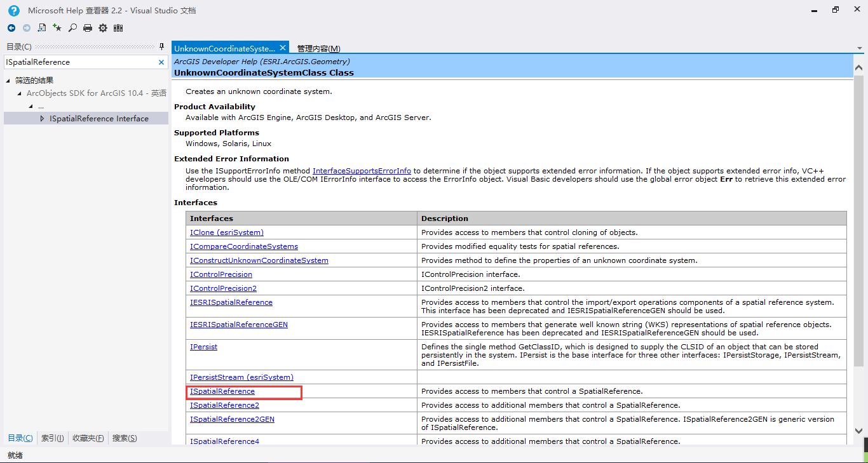Viewport: 868px width, 463px height.
Task: Open viewer options gear icon
Action: [x=103, y=28]
